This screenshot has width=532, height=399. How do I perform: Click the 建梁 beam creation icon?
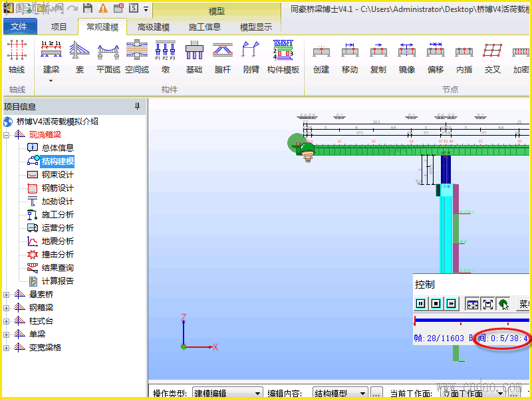click(x=51, y=51)
